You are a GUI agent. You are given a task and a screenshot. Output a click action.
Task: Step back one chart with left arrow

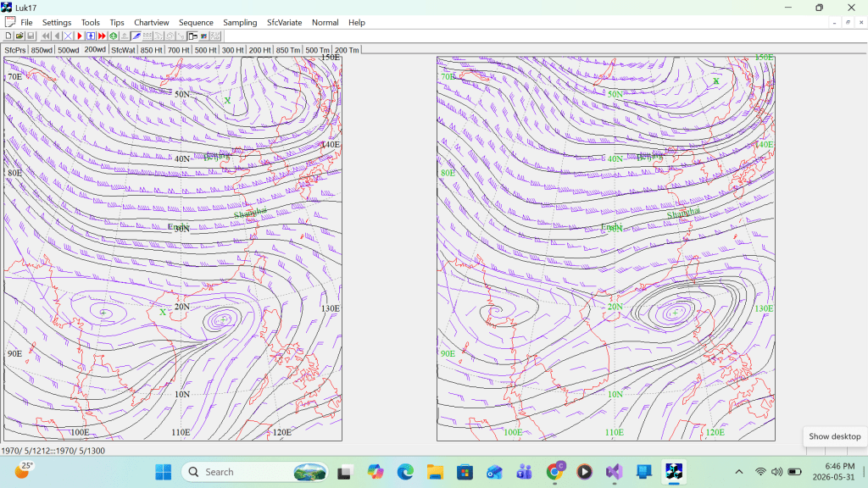57,36
